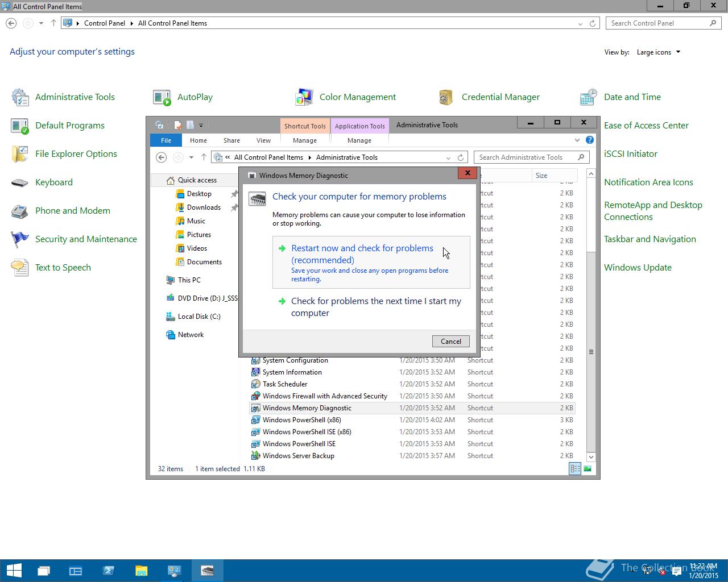The height and width of the screenshot is (582, 728).
Task: Click Windows Firewall with Advanced Security icon
Action: pyautogui.click(x=256, y=396)
